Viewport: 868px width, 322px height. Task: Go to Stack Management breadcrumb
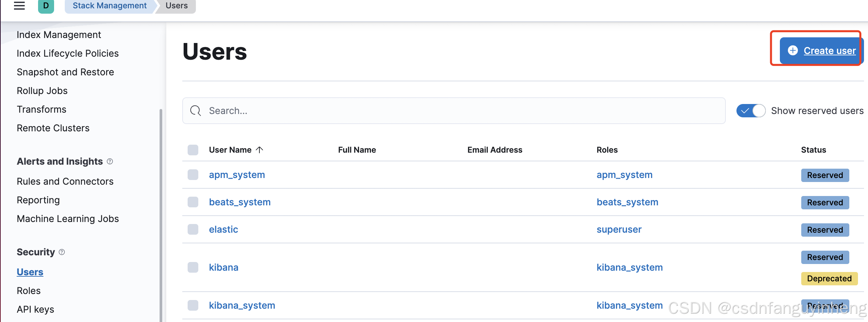click(110, 6)
